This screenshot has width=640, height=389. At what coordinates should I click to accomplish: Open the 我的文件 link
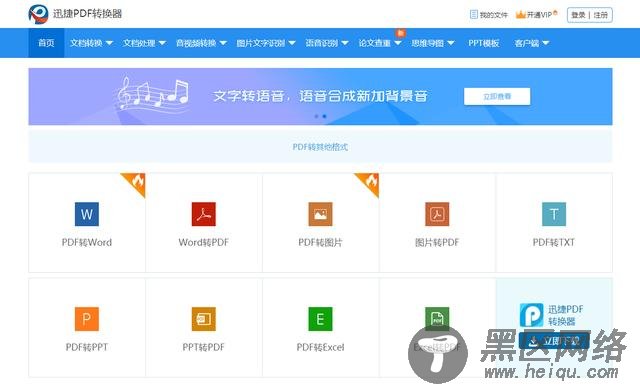point(493,15)
